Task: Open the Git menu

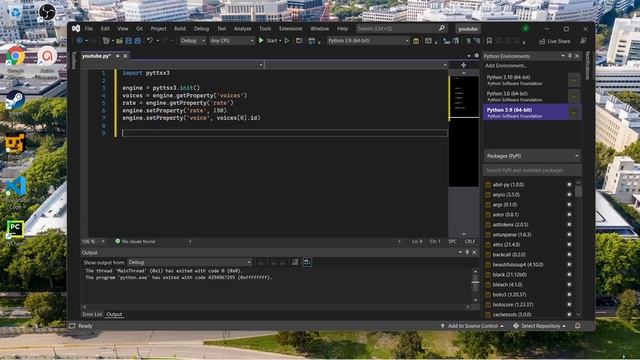Action: click(x=139, y=29)
